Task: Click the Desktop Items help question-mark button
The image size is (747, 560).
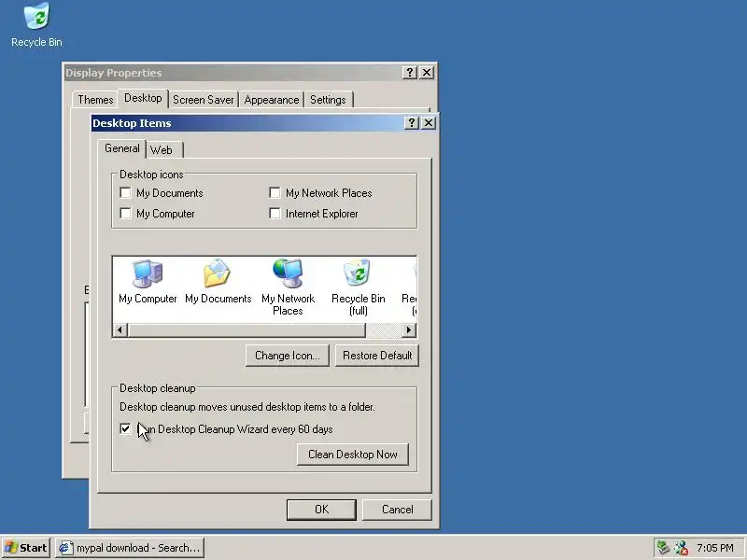Action: coord(411,123)
